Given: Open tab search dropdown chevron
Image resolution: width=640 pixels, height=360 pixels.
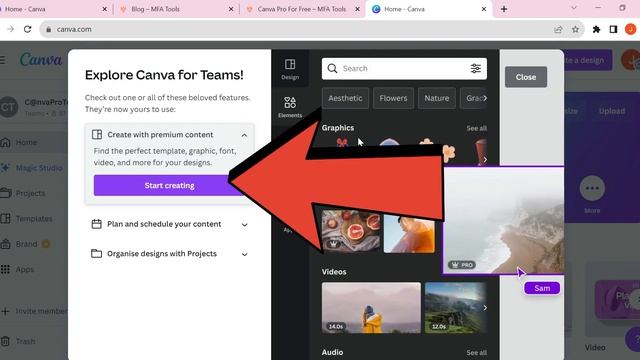Looking at the screenshot, I should 574,8.
